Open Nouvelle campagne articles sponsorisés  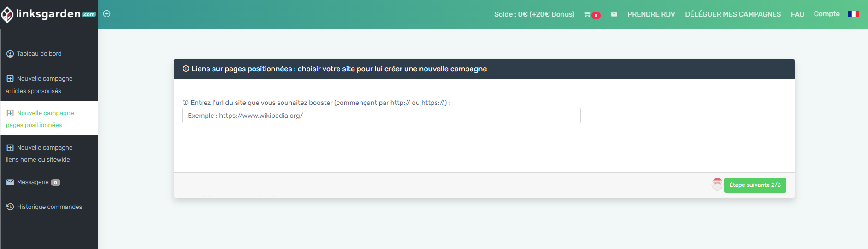49,85
